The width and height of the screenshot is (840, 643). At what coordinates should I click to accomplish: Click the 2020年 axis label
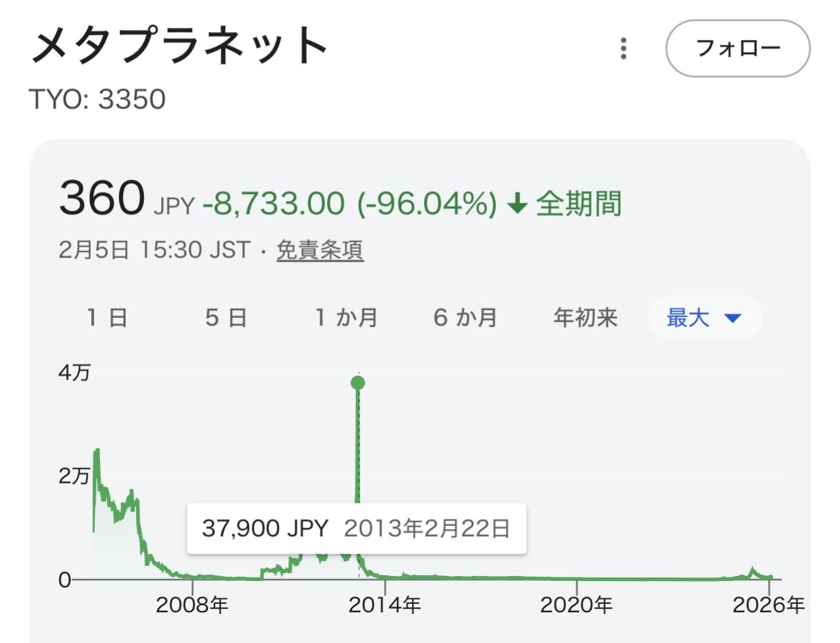[576, 606]
